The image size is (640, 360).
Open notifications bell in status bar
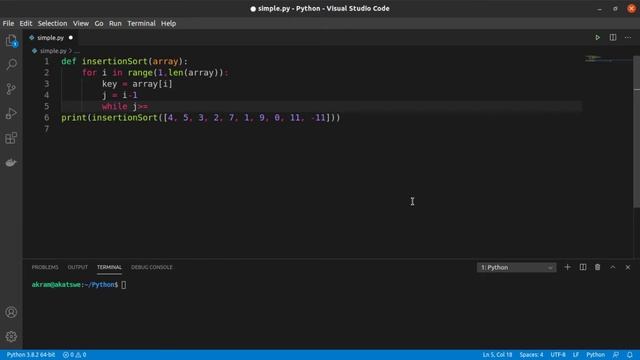[x=630, y=355]
